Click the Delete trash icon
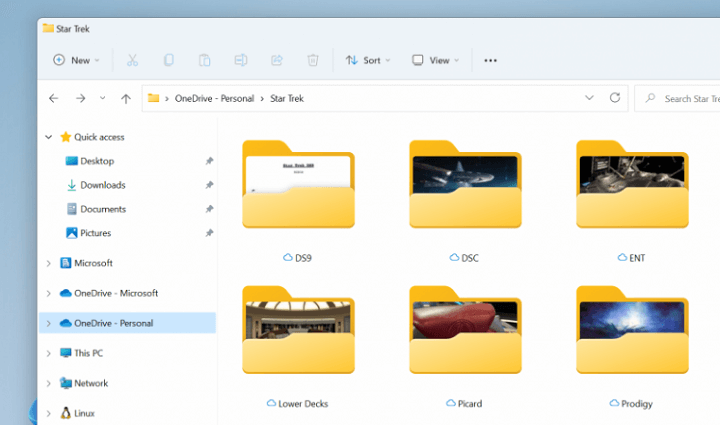The width and height of the screenshot is (720, 425). point(313,60)
